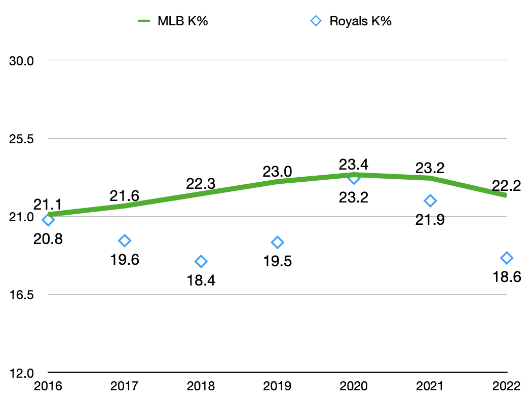Viewport: 532px width, 405px height.
Task: Click the 16.5 y-axis label
Action: [21, 295]
